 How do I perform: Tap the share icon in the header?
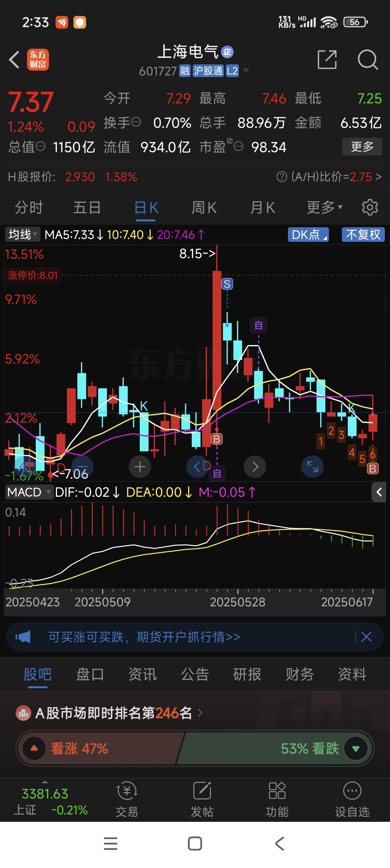point(327,59)
